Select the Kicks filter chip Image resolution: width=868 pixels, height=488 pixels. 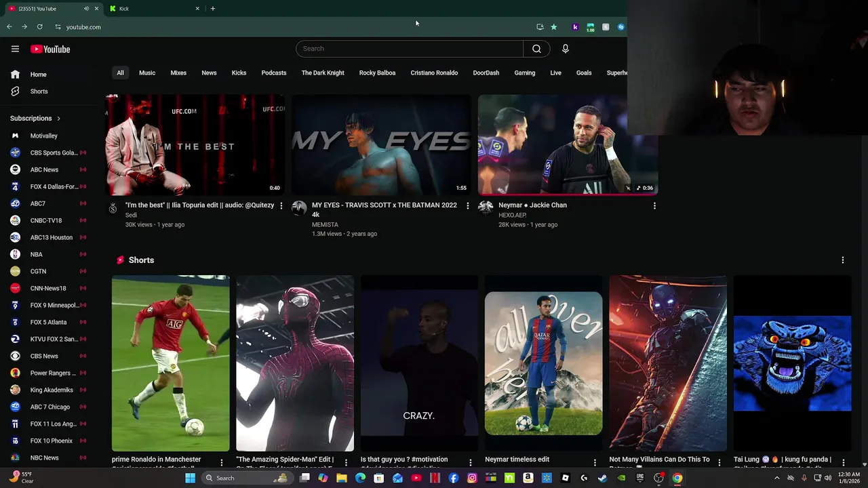[x=239, y=73]
